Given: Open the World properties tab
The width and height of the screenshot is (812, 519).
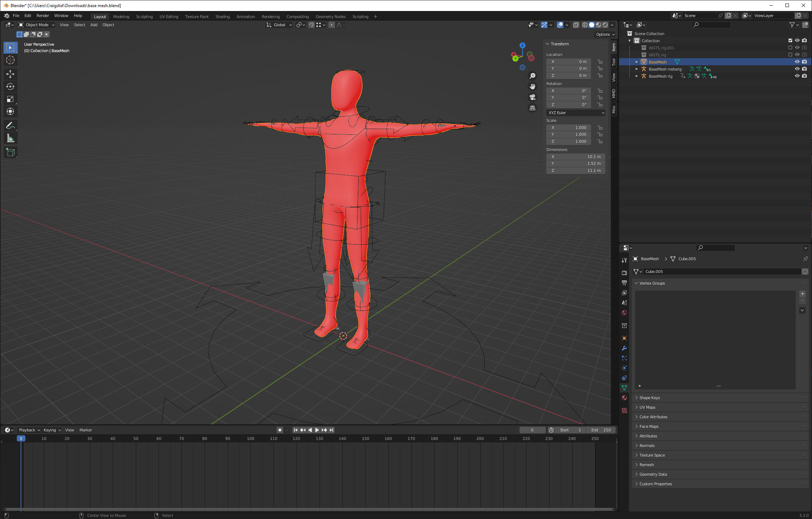Looking at the screenshot, I should click(624, 313).
